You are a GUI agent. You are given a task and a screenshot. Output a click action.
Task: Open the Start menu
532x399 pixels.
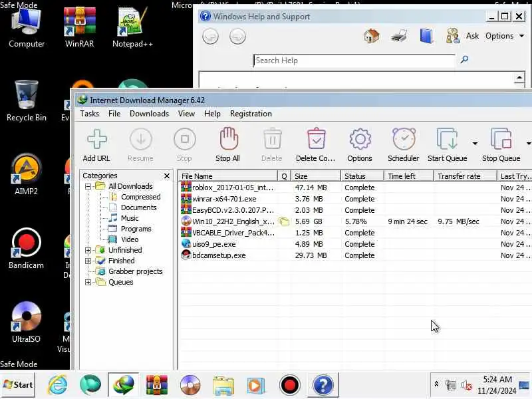tap(18, 385)
